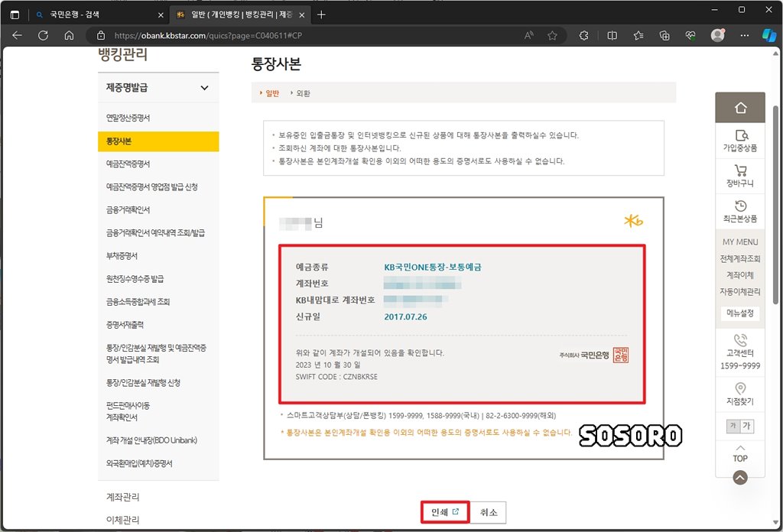Open 통장/인감분실 재발행 신청 item
Image resolution: width=783 pixels, height=532 pixels.
pyautogui.click(x=143, y=382)
